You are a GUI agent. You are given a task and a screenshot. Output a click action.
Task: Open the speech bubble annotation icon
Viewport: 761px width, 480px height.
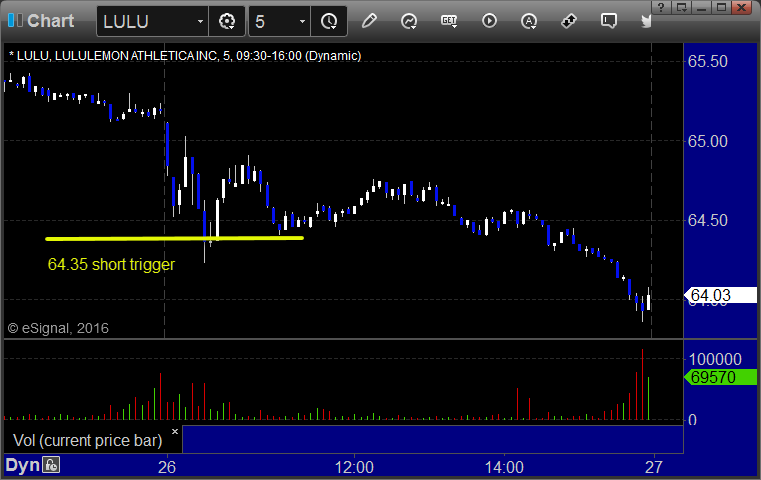coord(608,21)
